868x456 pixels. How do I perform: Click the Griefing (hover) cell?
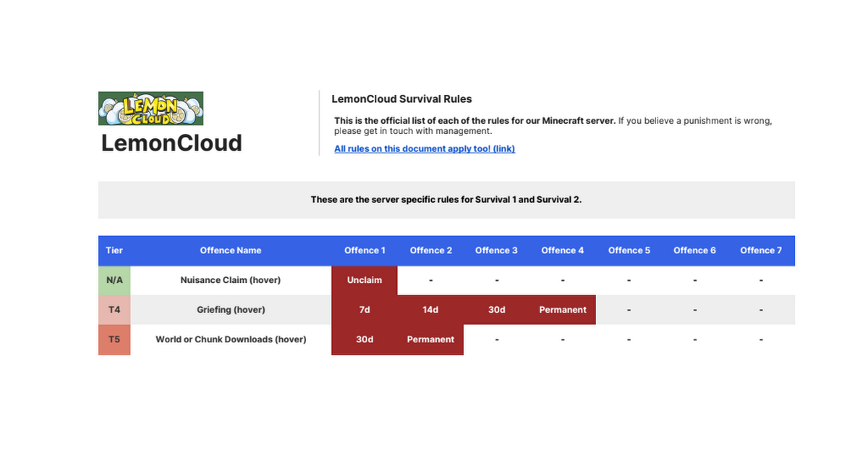231,310
